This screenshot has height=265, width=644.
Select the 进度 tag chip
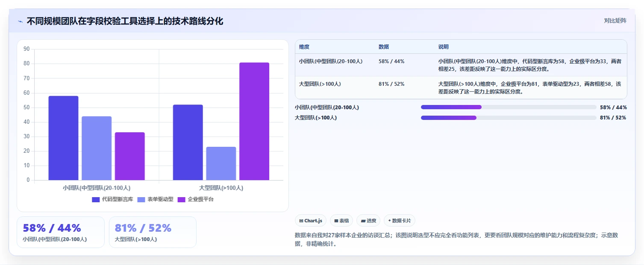(368, 221)
